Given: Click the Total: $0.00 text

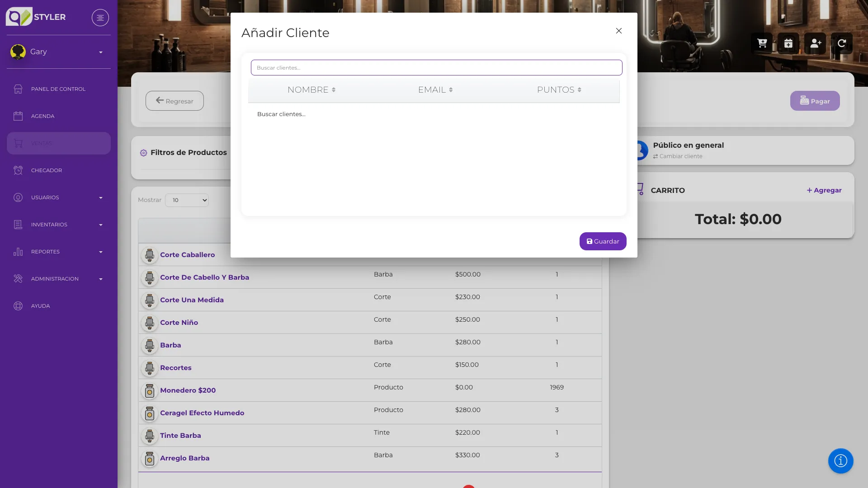Looking at the screenshot, I should (738, 219).
